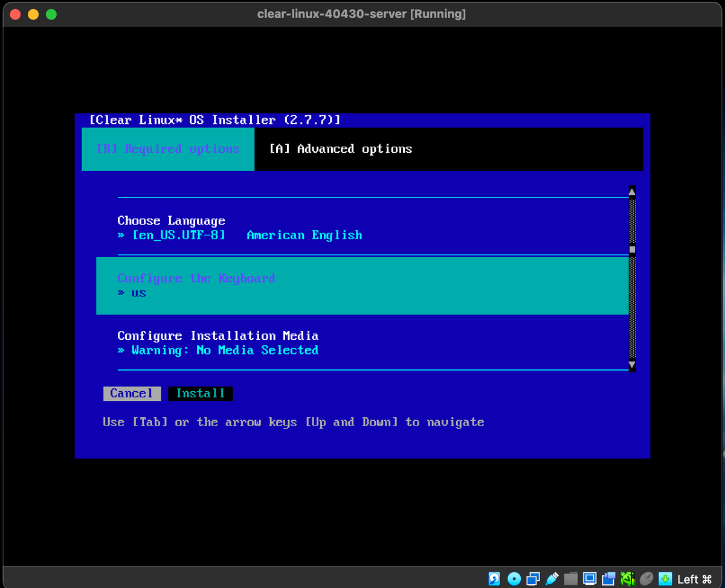Click the display status icon
Screen dimensions: 725x588
(x=590, y=578)
